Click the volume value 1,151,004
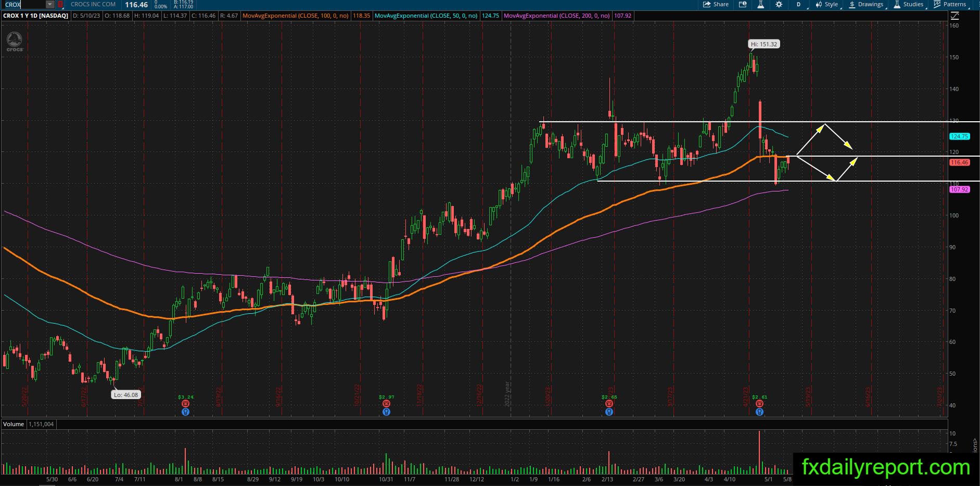980x486 pixels. click(42, 424)
